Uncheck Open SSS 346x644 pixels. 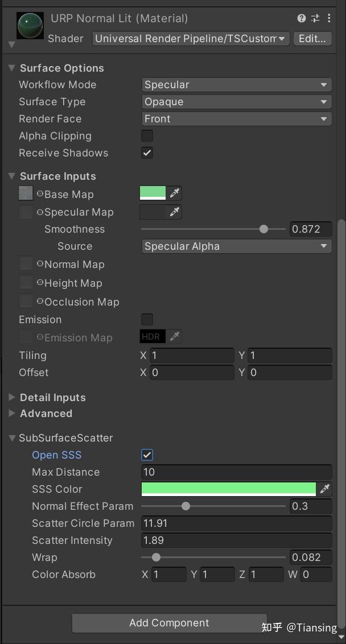tap(147, 455)
